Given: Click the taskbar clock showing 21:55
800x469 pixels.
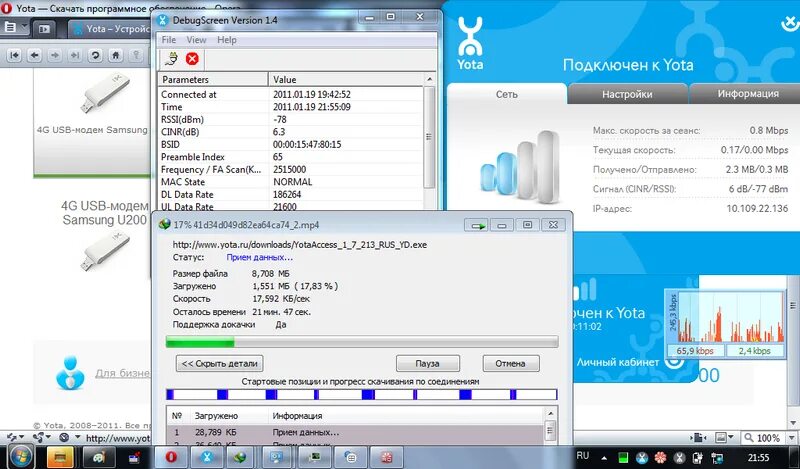Looking at the screenshot, I should pyautogui.click(x=758, y=457).
